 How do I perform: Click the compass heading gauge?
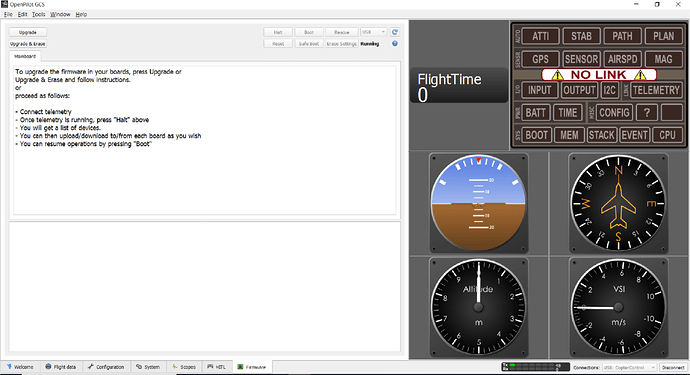[618, 203]
